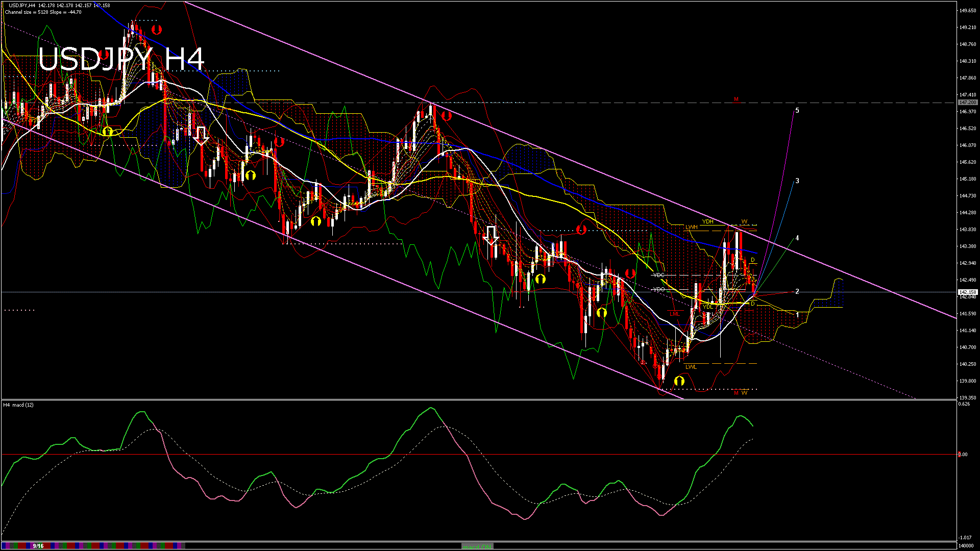Select projection path label 3
Screen dimensions: 980x551
tap(797, 181)
